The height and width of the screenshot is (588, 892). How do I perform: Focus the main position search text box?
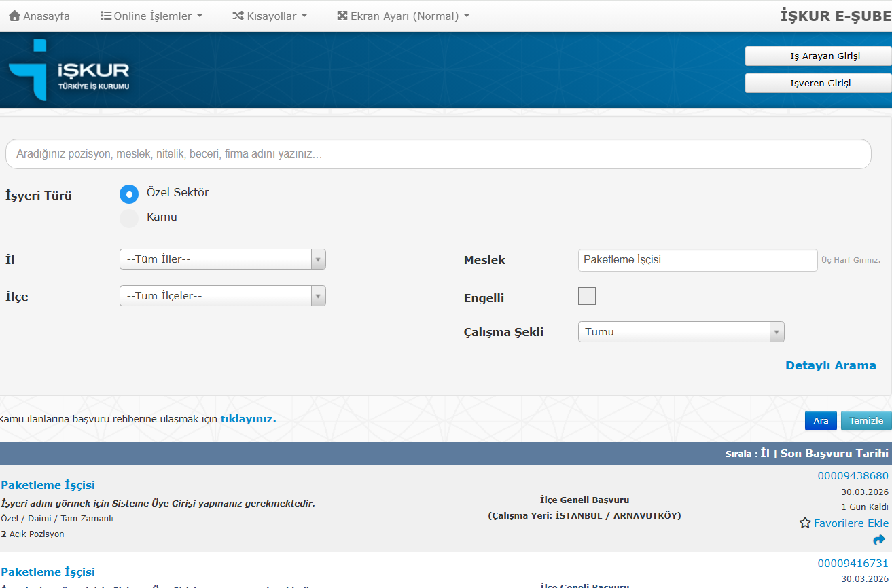(438, 154)
